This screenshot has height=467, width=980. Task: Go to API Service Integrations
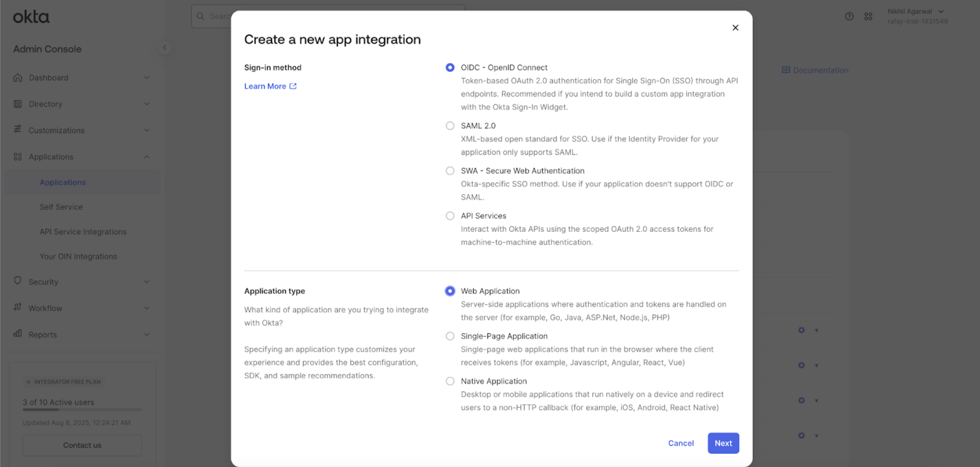[83, 232]
